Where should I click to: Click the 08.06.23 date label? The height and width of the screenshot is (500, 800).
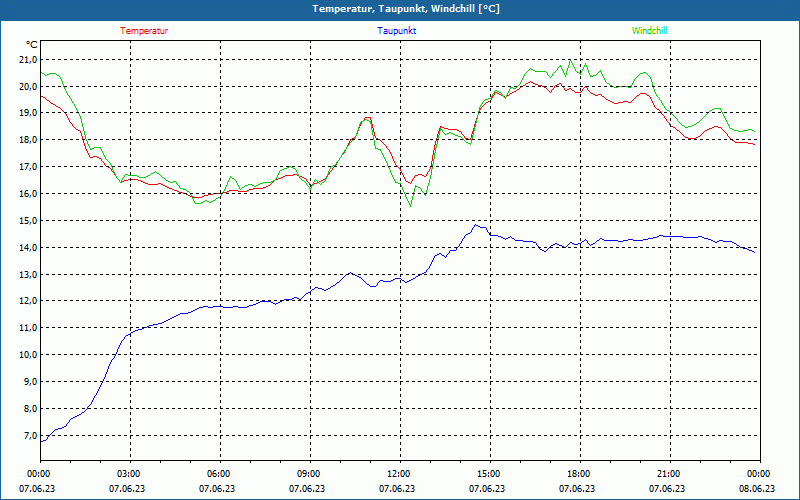click(x=757, y=488)
